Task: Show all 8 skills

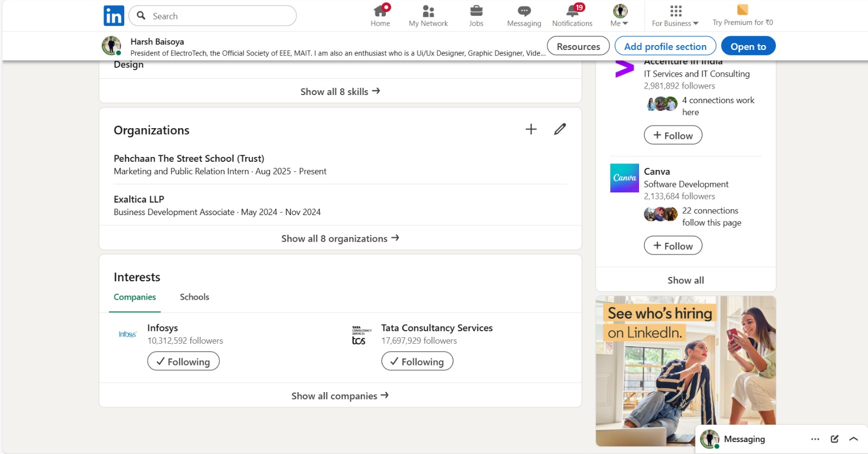Action: coord(340,91)
